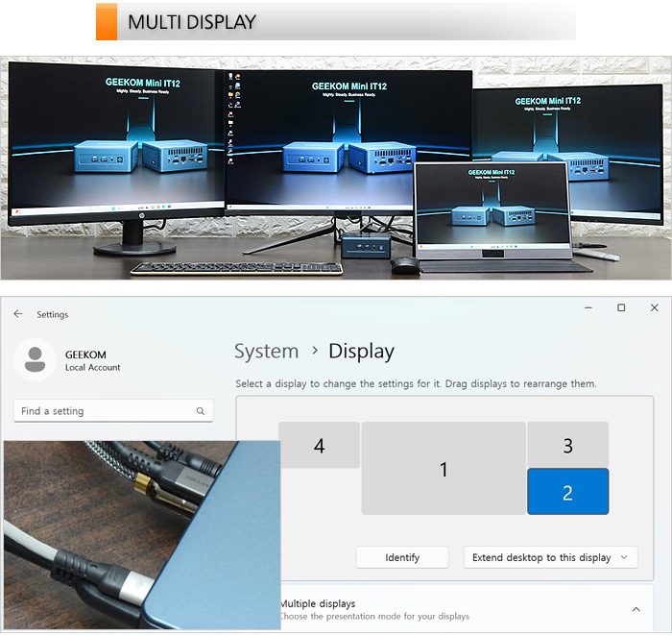The width and height of the screenshot is (672, 636).
Task: Click System in the breadcrumb
Action: [267, 352]
